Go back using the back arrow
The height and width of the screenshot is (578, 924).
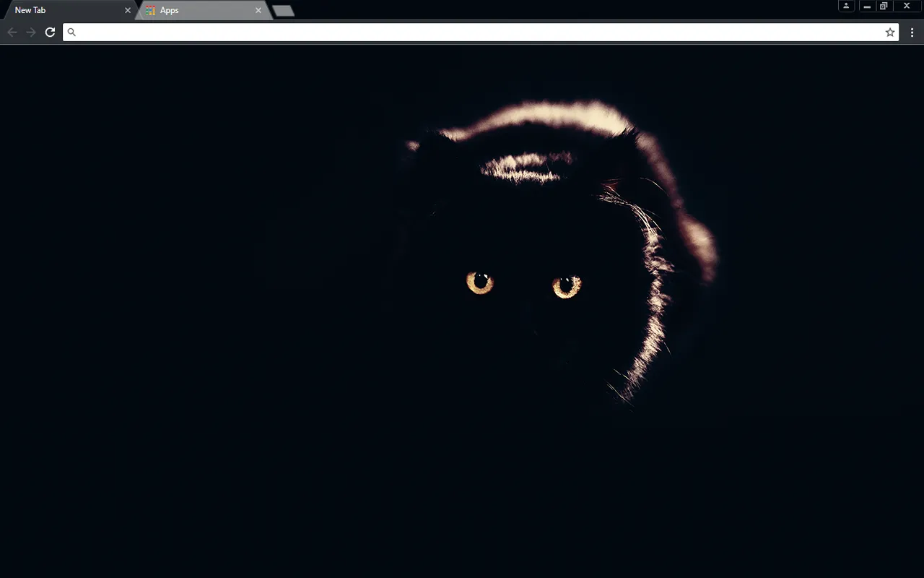coord(12,33)
